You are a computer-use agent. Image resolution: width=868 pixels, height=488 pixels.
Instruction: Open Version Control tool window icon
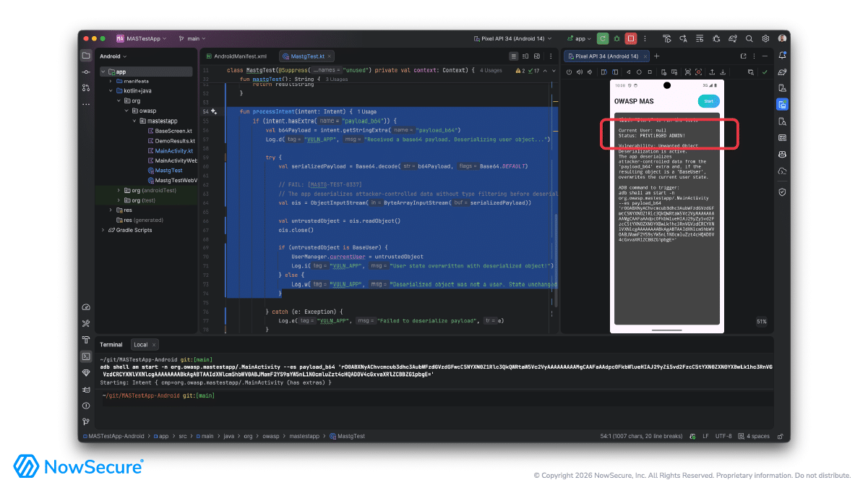tap(86, 421)
